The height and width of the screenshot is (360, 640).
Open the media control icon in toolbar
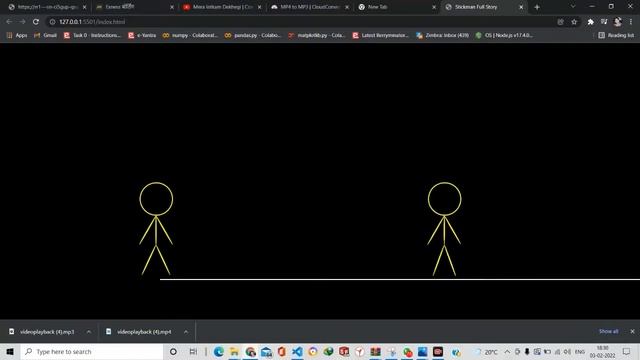tap(604, 22)
